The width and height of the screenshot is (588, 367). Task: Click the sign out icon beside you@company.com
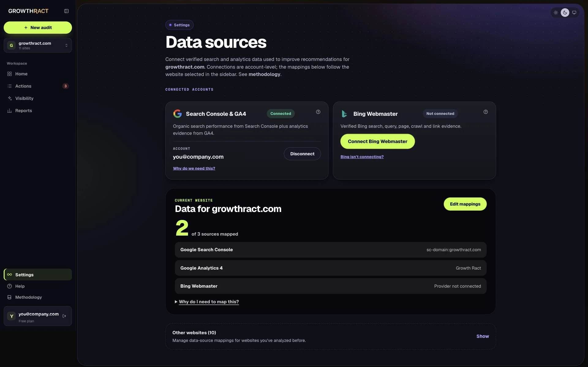coord(64,316)
